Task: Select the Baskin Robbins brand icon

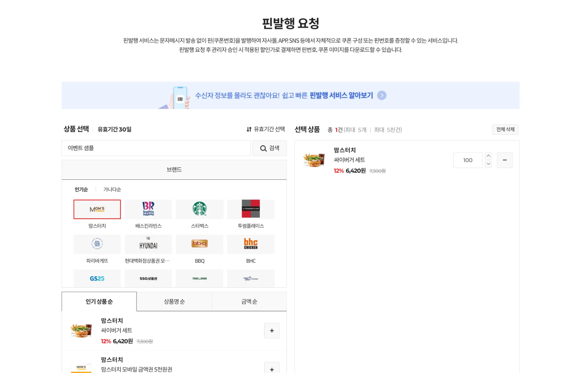Action: coord(148,209)
